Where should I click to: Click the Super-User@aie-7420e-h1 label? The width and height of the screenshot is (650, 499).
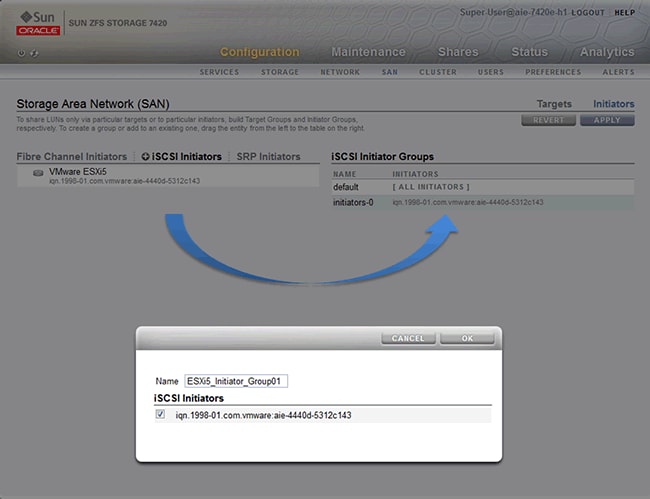[513, 12]
